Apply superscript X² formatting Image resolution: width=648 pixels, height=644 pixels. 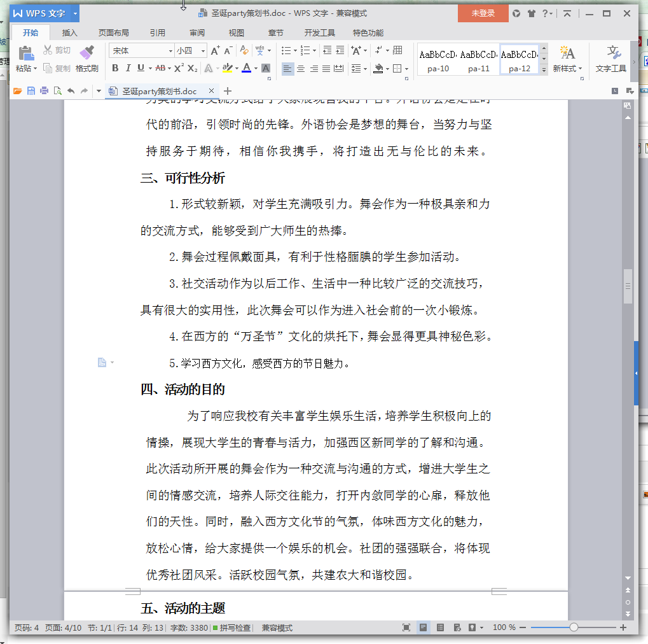point(179,68)
